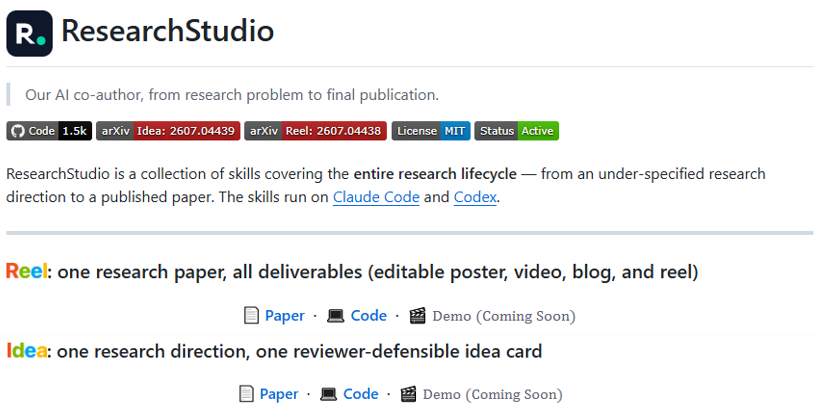Open the Code link under Idea
817x419 pixels.
[361, 394]
